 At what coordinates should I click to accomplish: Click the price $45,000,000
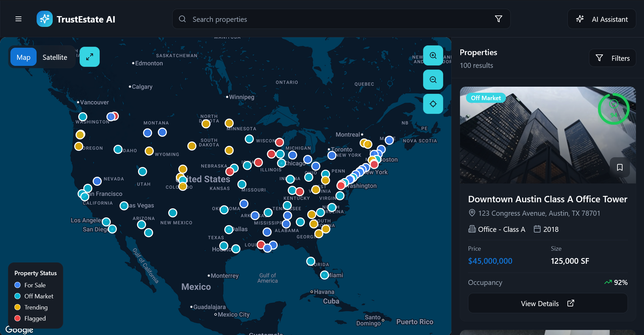click(490, 261)
